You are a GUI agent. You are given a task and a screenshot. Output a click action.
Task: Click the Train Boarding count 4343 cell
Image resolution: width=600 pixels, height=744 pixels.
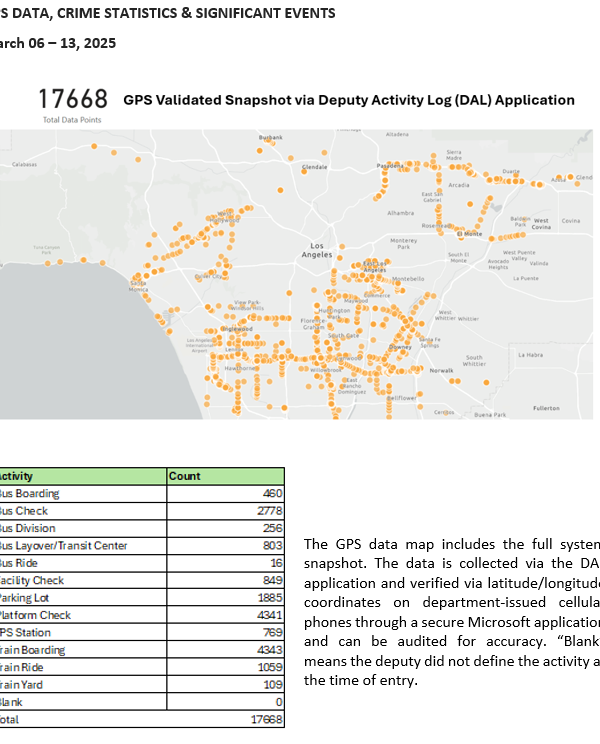(x=226, y=650)
